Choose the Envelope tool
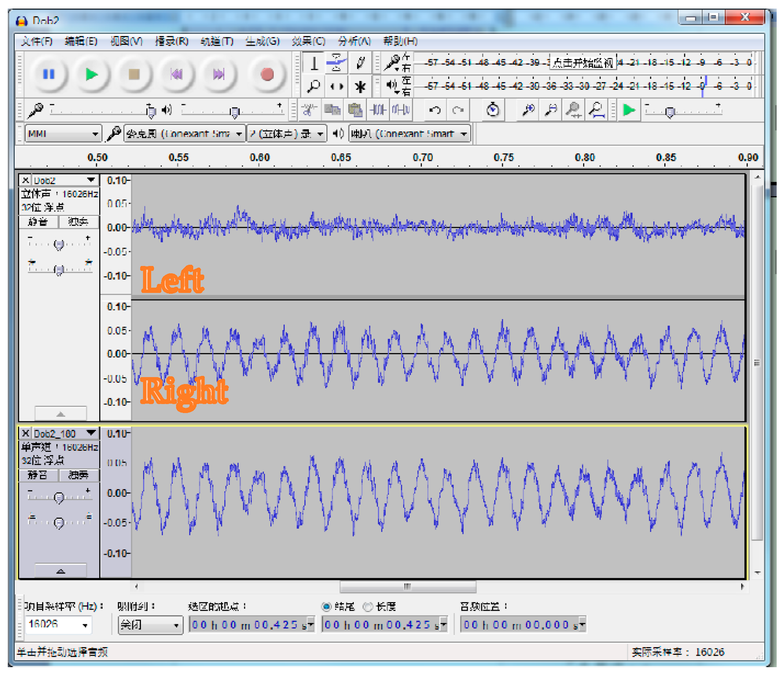Viewport: 784px width, 679px height. tap(337, 63)
